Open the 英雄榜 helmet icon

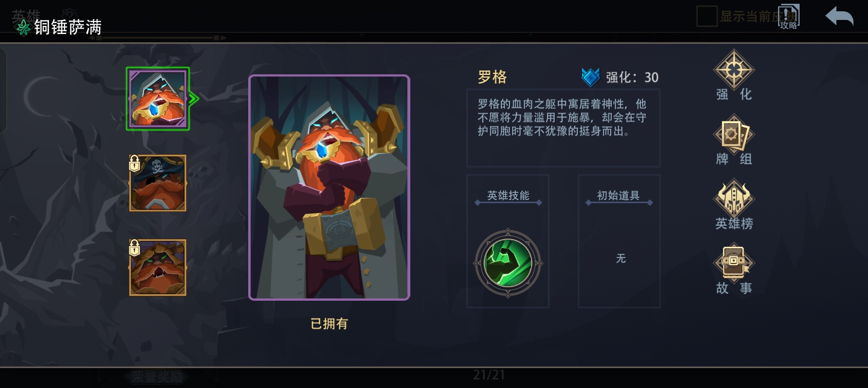[734, 198]
